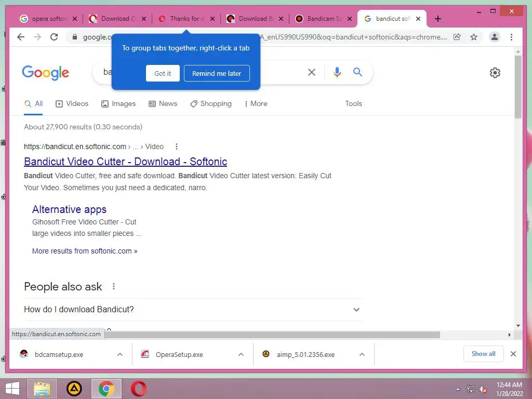Switch to first Download Opera tab
Image resolution: width=532 pixels, height=399 pixels.
click(x=117, y=19)
